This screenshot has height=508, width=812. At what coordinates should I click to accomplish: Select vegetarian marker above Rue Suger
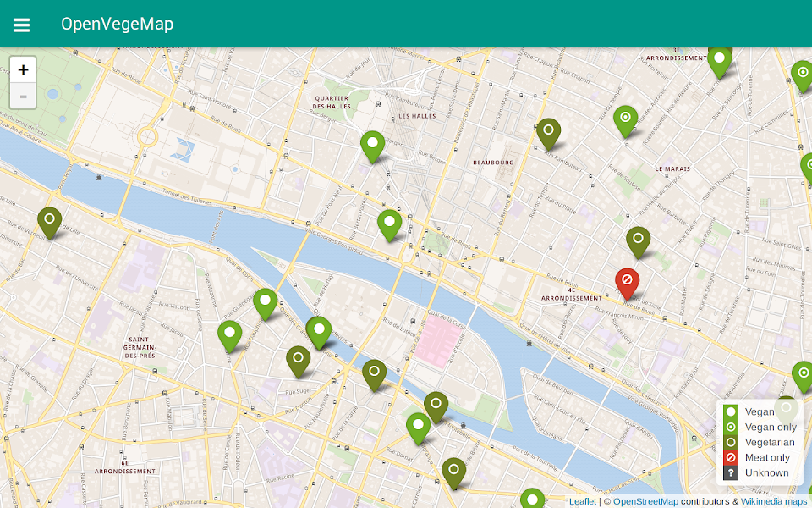pos(298,359)
